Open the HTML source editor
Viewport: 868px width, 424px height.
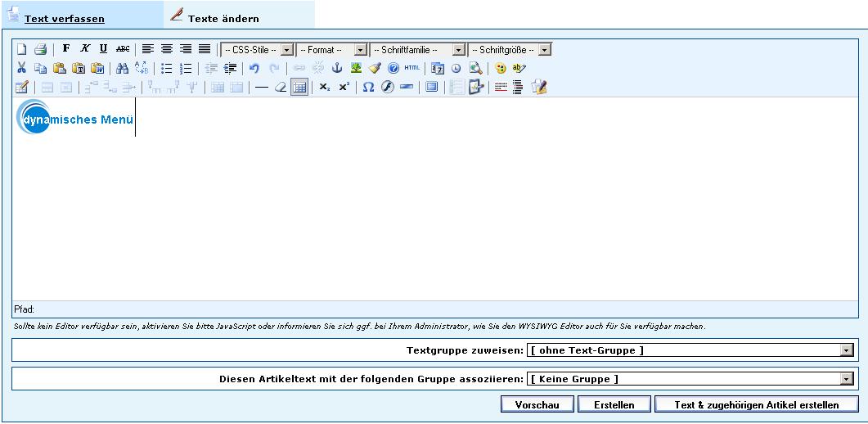[412, 69]
